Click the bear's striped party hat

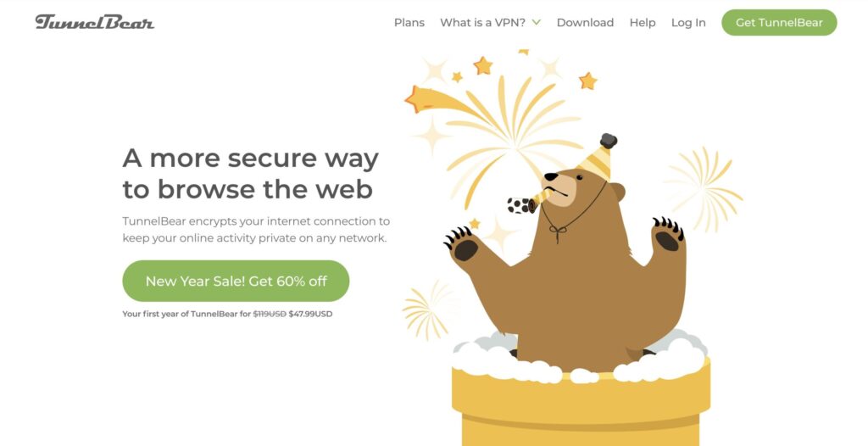point(597,158)
